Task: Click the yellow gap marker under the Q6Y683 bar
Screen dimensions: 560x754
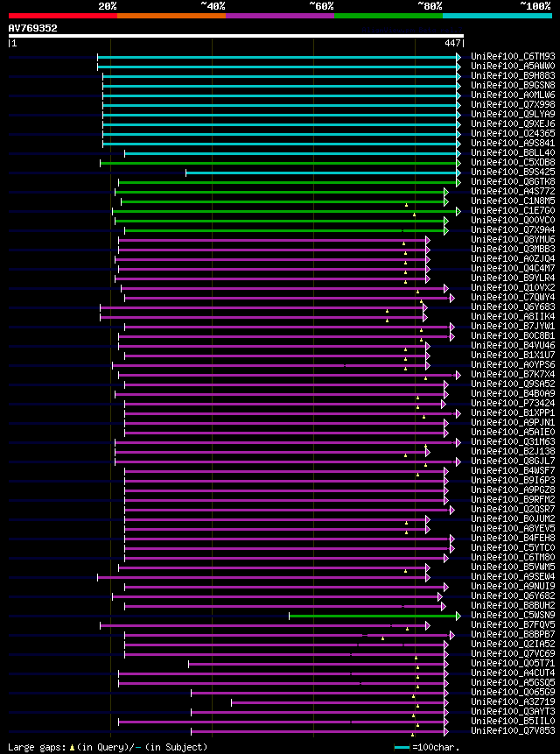Action: (x=387, y=311)
